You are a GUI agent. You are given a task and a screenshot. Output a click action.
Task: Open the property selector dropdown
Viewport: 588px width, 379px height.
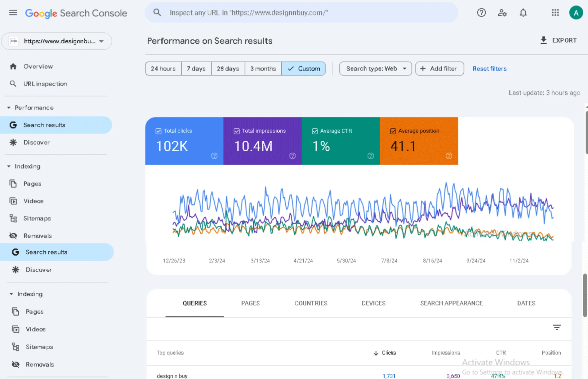(x=57, y=41)
